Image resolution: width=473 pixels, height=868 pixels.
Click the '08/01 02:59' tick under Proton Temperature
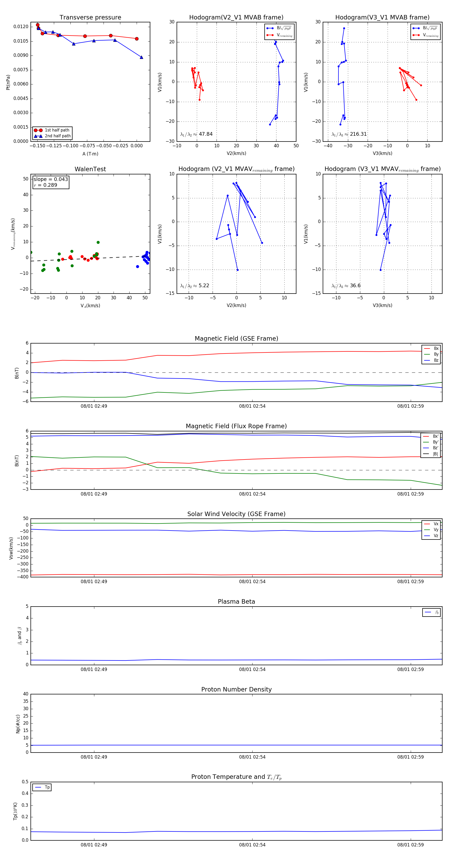click(410, 845)
